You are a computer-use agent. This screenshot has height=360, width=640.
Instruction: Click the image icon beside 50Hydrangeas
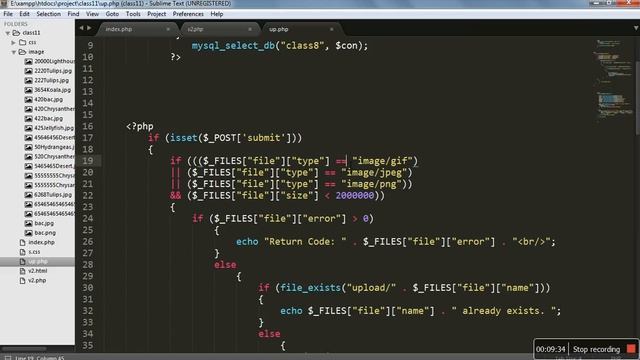click(28, 147)
